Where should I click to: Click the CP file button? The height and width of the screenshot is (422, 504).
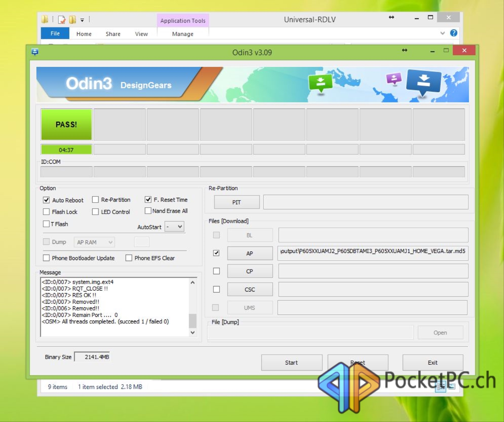point(250,271)
